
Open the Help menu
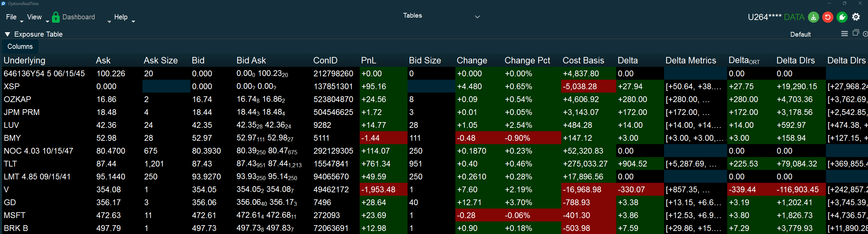tap(121, 17)
